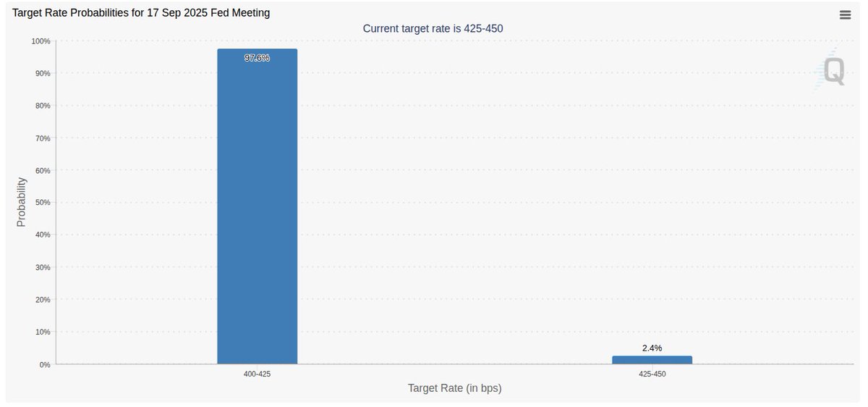This screenshot has width=868, height=407.
Task: Click the 'Probability' y-axis title
Action: click(21, 203)
